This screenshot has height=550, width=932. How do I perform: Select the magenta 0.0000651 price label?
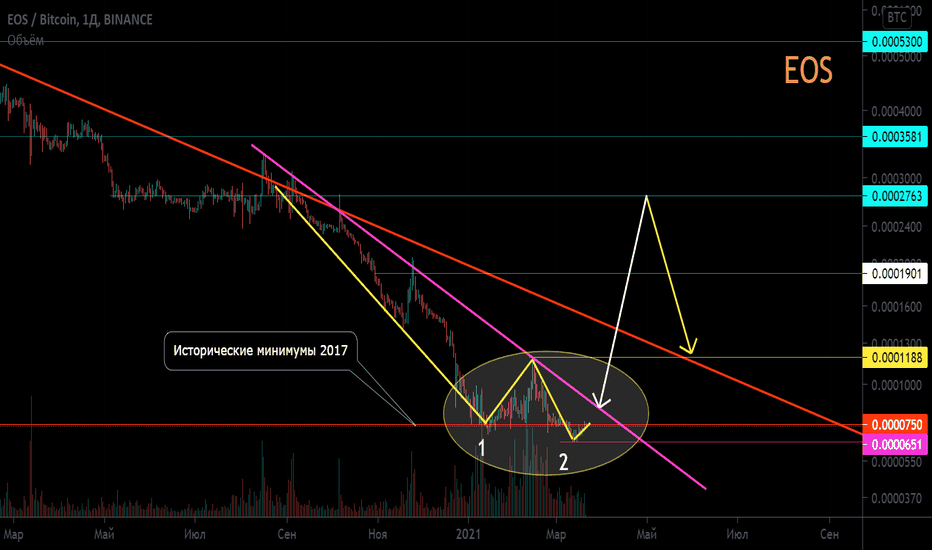point(895,444)
